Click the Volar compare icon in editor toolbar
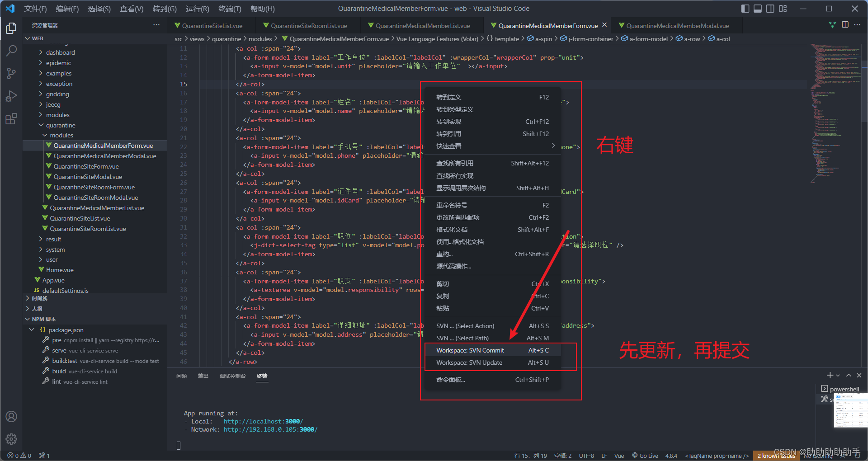 (832, 25)
